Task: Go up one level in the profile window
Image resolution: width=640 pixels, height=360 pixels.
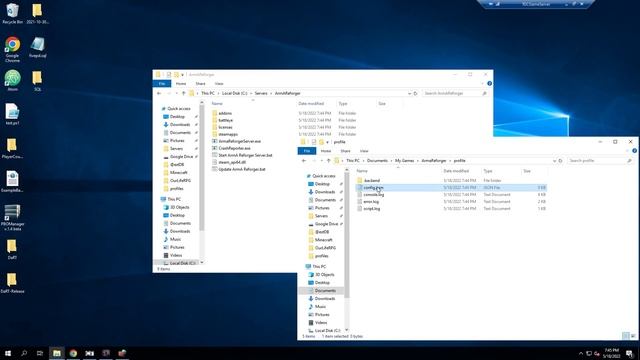Action: pos(328,161)
